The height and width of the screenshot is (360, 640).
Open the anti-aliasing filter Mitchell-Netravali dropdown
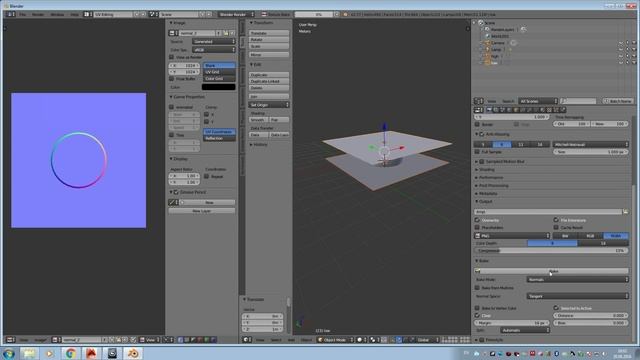pyautogui.click(x=591, y=144)
